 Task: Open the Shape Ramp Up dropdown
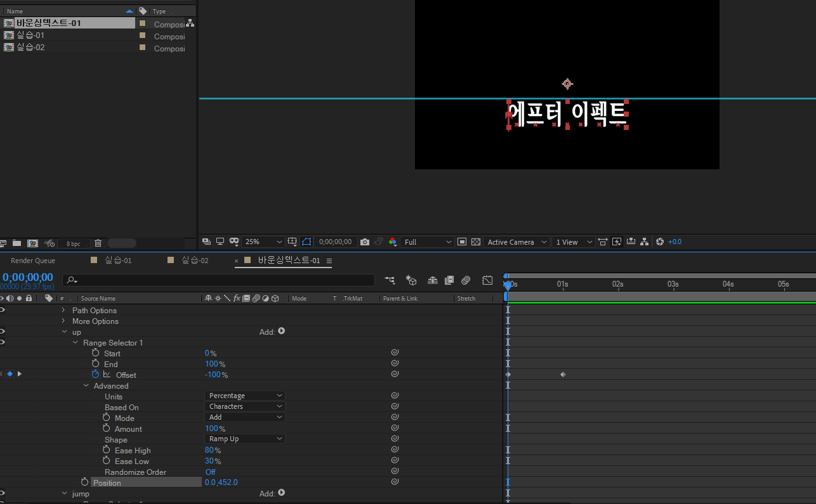pos(244,439)
